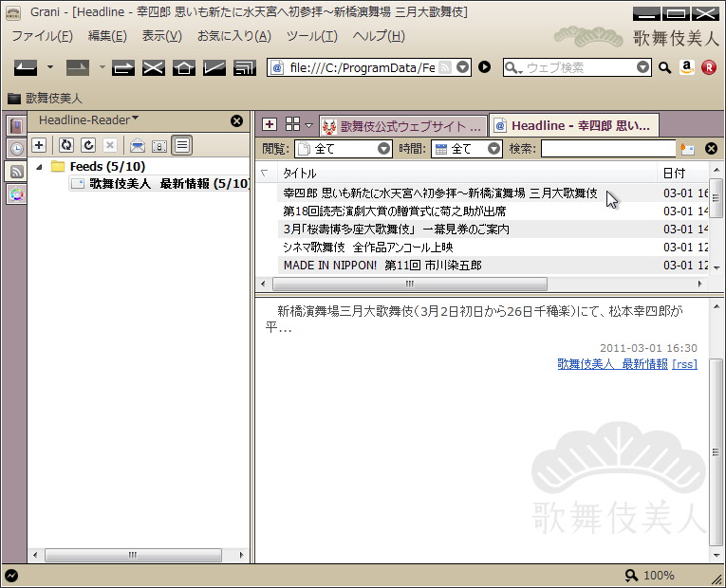
Task: Open the ツール(T) menu
Action: [x=311, y=36]
